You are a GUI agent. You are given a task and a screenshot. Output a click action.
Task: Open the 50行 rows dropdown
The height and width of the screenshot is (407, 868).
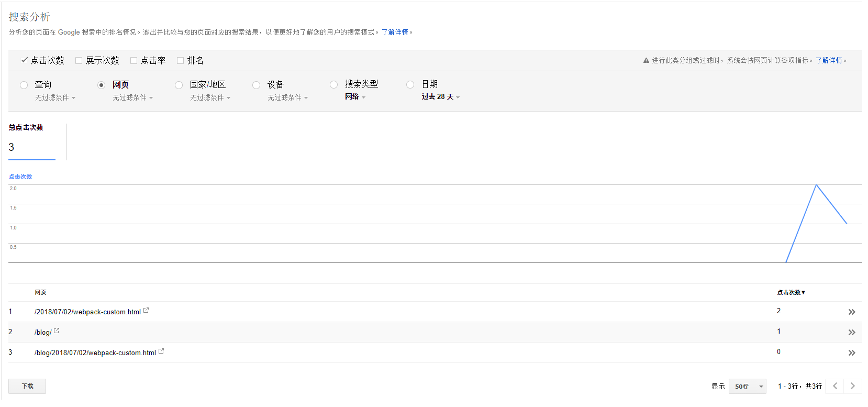748,387
